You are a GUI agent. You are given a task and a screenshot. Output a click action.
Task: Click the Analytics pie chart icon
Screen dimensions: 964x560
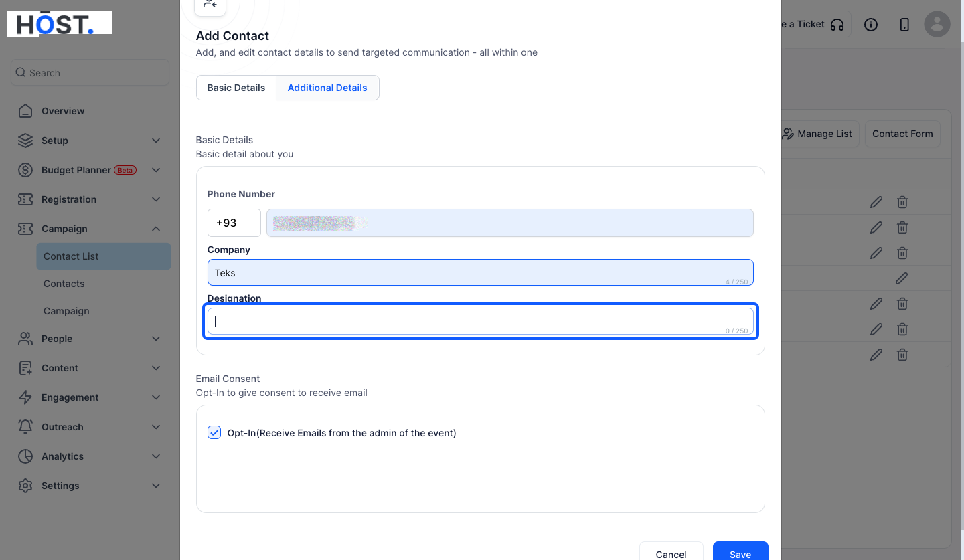click(x=25, y=456)
